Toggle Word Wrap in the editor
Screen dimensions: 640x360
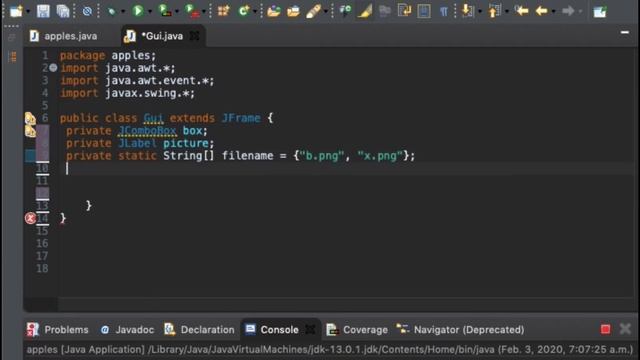(404, 11)
